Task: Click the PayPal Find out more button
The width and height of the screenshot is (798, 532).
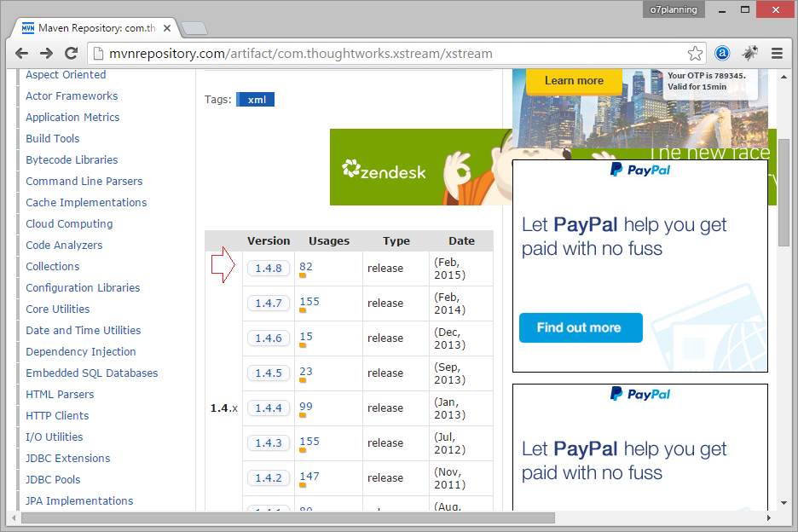Action: (x=581, y=328)
